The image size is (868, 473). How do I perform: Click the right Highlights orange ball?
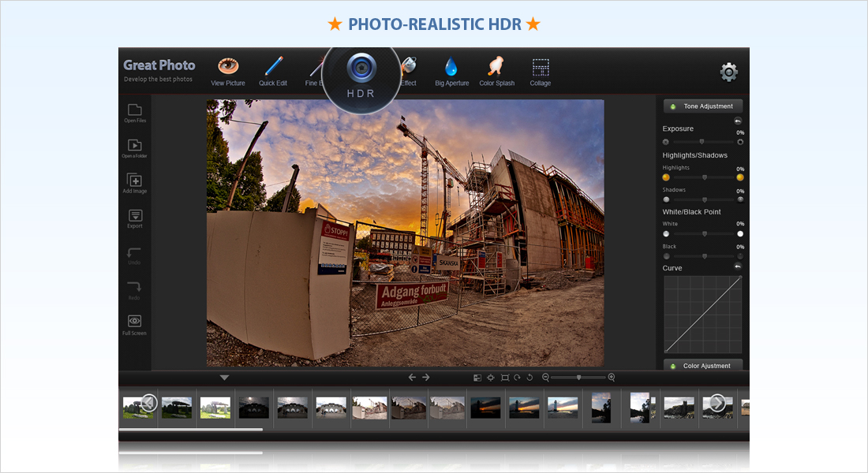[x=740, y=177]
